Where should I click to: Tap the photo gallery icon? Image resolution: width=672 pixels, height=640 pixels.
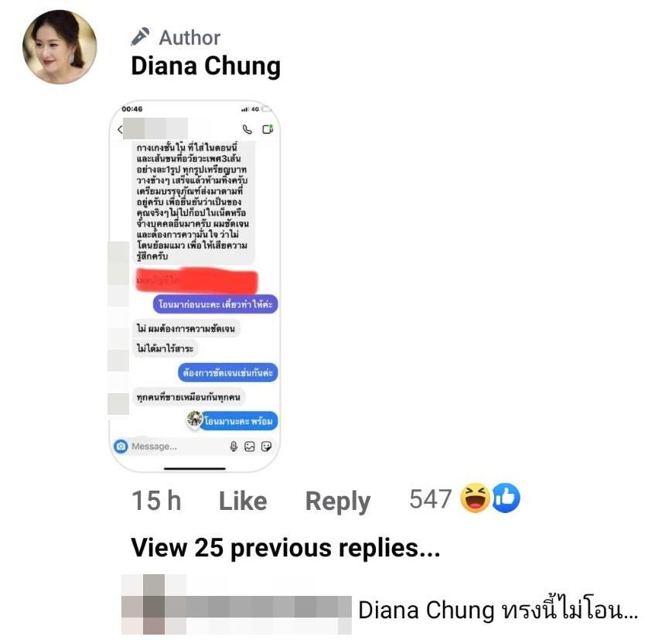tap(250, 447)
